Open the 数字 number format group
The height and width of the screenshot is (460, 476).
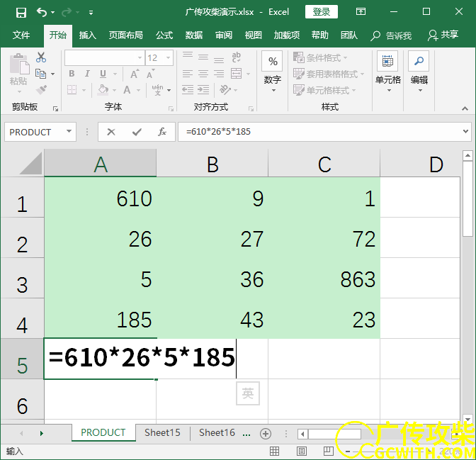click(x=272, y=71)
